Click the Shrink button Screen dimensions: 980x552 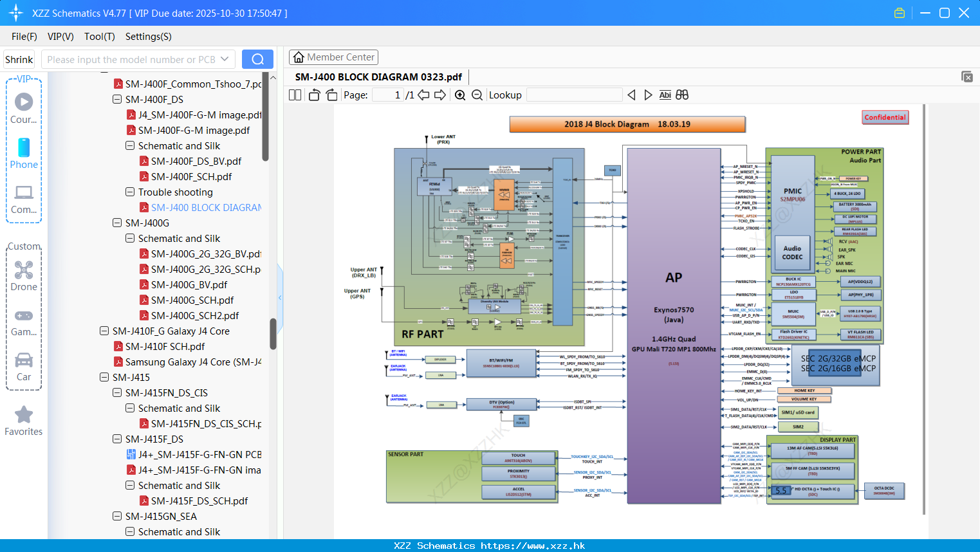pos(19,59)
